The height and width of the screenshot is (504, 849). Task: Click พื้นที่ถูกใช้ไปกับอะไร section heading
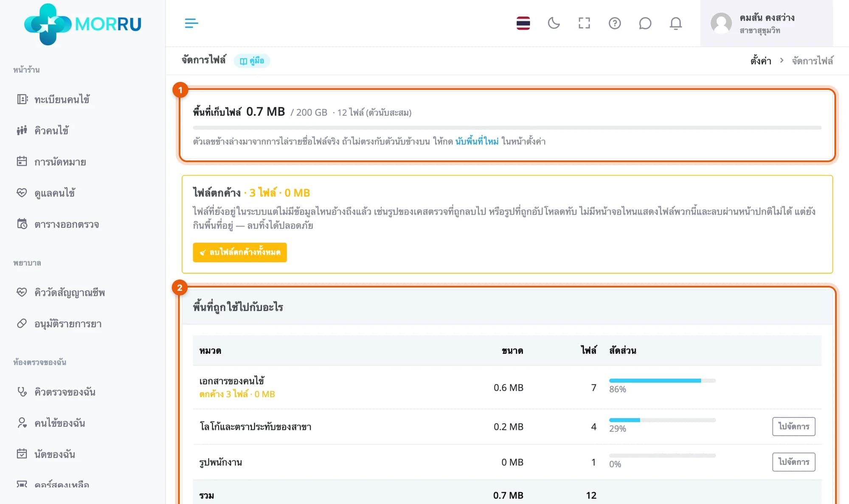pyautogui.click(x=238, y=307)
